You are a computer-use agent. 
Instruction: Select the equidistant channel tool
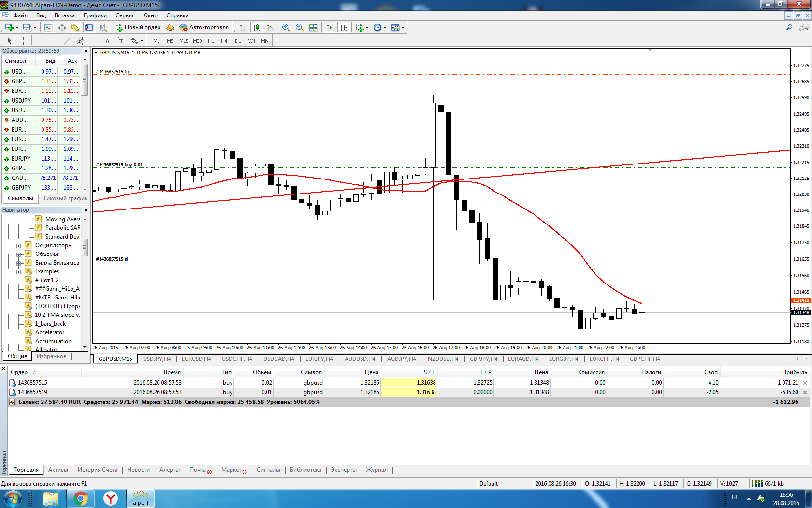point(80,41)
